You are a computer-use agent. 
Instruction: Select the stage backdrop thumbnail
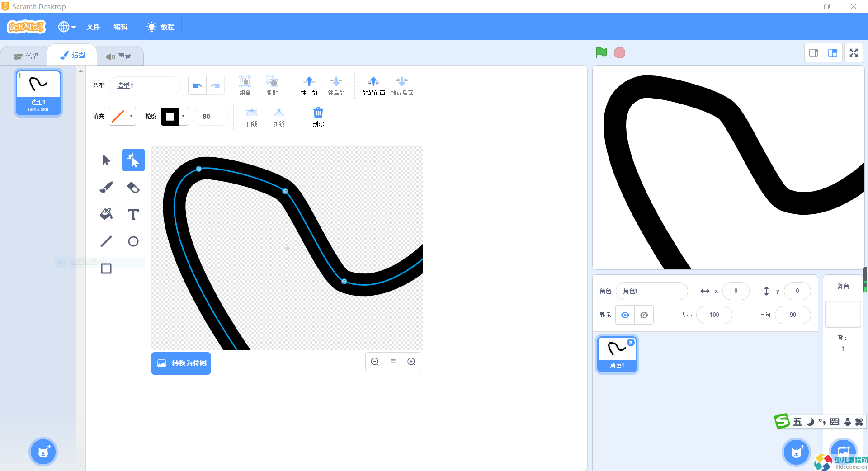point(843,314)
